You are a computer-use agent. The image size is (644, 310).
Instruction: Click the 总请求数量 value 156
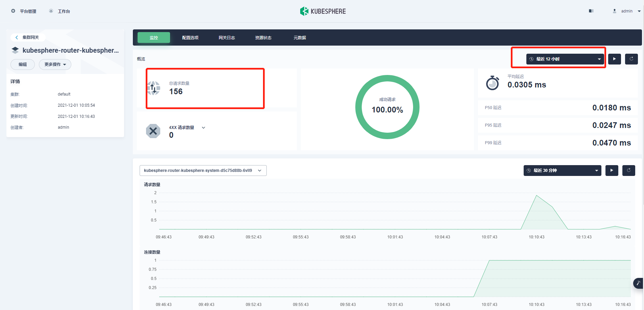point(176,92)
